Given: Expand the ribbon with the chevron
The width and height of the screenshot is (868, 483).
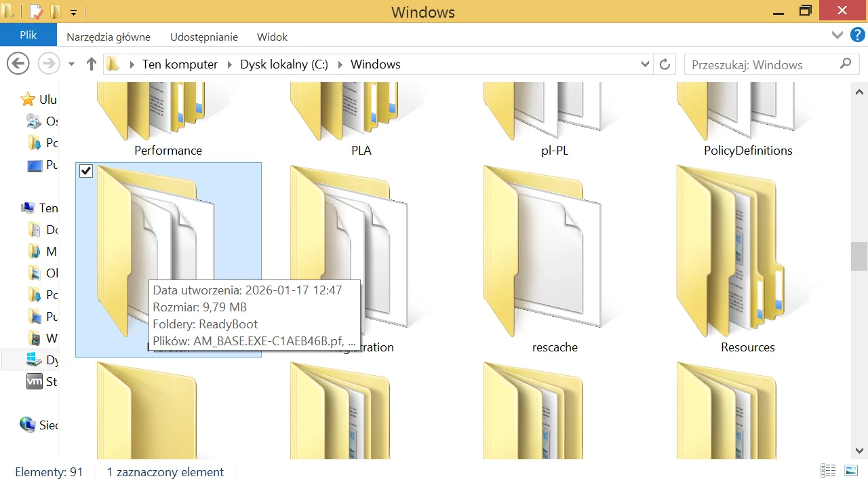Looking at the screenshot, I should [837, 35].
